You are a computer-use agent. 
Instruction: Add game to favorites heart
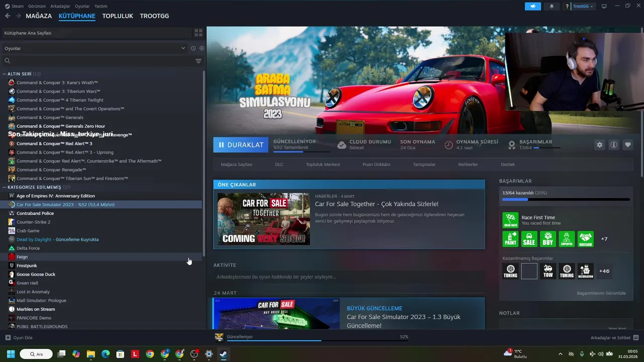(x=627, y=145)
